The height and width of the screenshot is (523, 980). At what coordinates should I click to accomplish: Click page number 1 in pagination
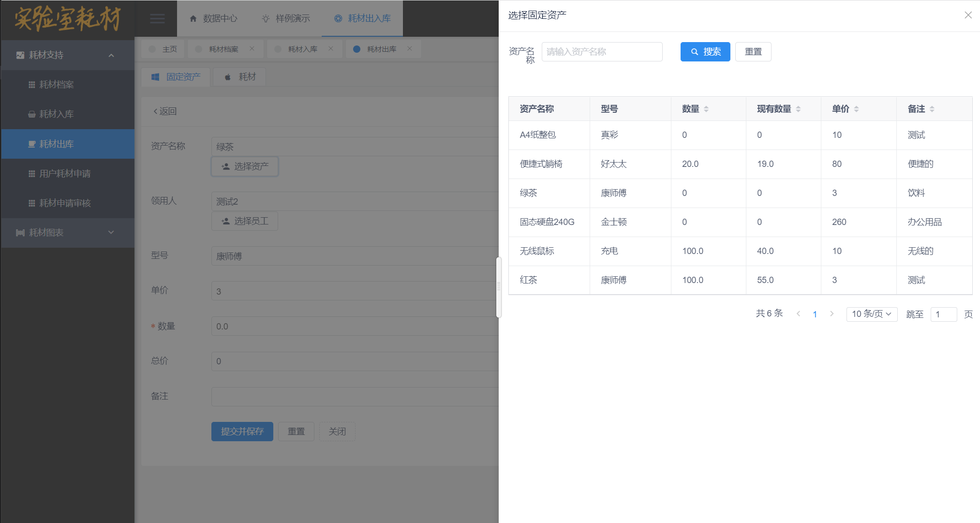(x=815, y=314)
